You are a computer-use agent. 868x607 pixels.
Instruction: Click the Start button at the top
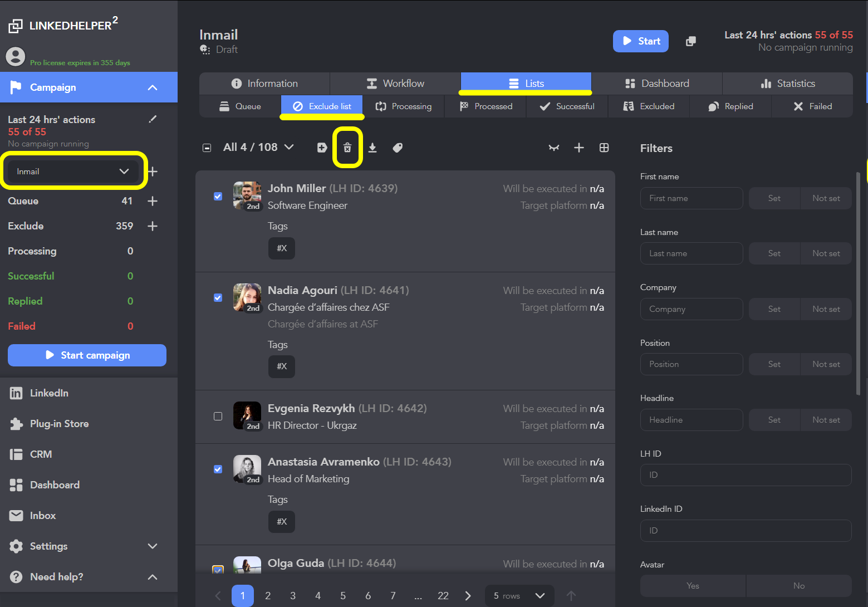(x=641, y=41)
